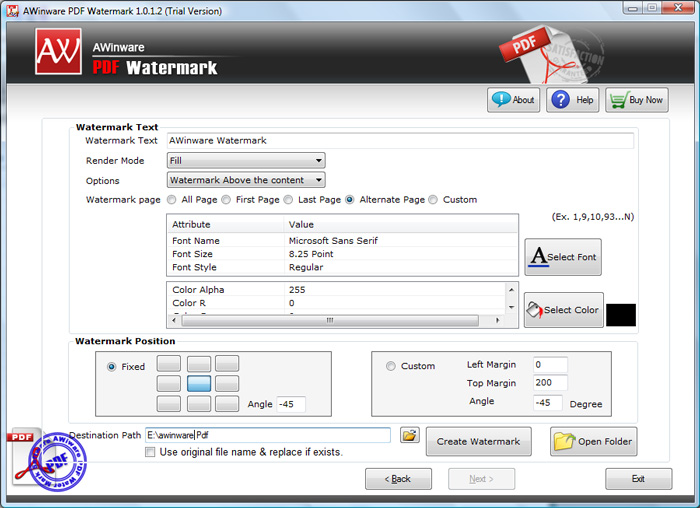This screenshot has height=508, width=700.
Task: Click the horizontal scroll left arrow
Action: point(174,321)
